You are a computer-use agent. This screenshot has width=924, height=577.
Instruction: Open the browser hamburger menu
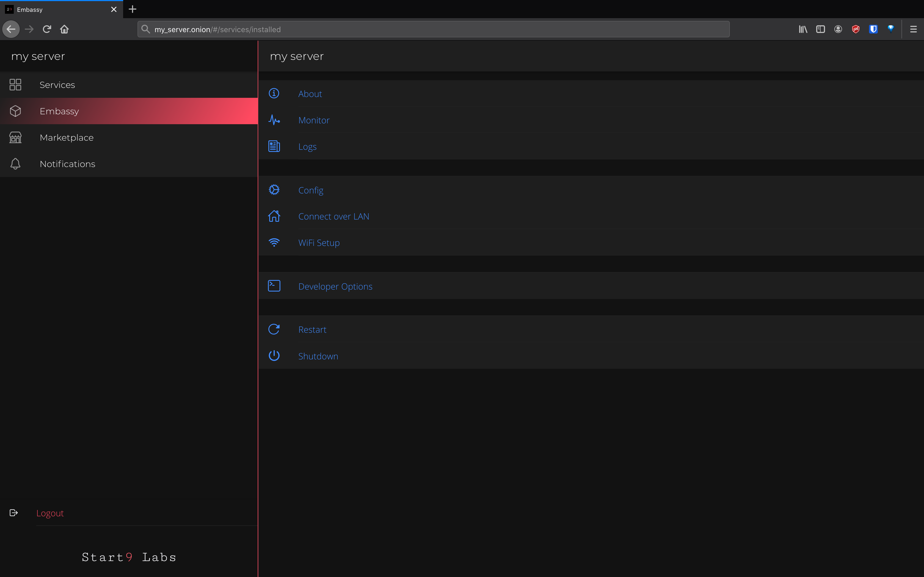(913, 29)
